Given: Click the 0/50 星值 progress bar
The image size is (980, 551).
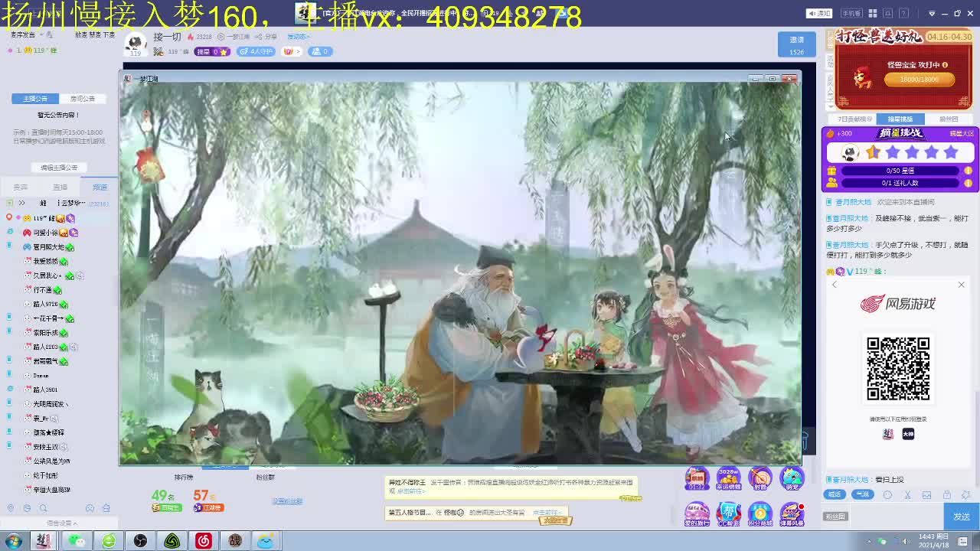Looking at the screenshot, I should click(x=900, y=171).
